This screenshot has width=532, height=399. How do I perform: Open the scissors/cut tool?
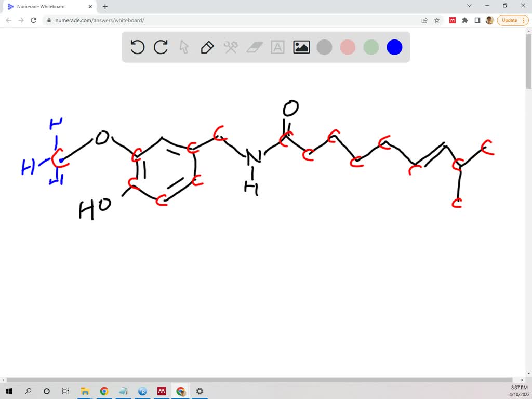pos(230,47)
